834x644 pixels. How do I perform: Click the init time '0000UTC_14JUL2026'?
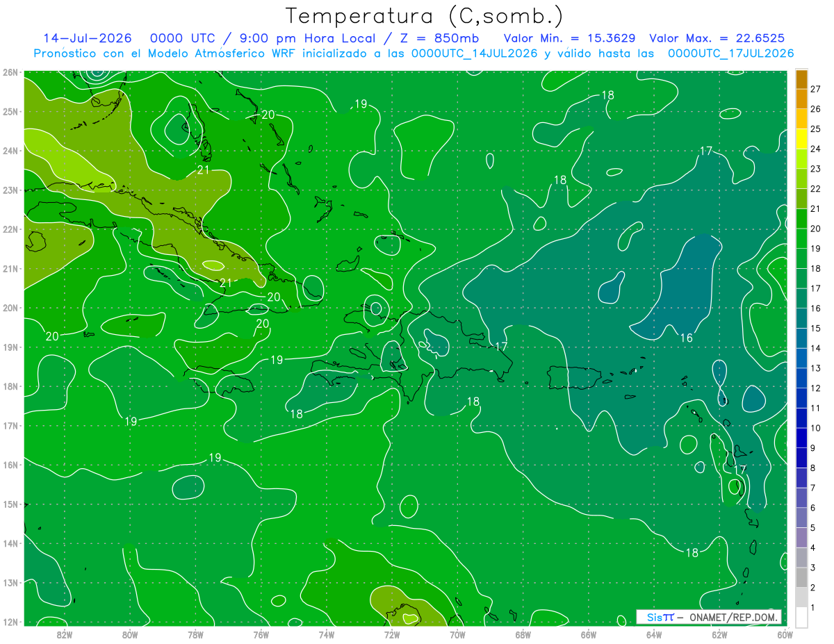(x=474, y=53)
